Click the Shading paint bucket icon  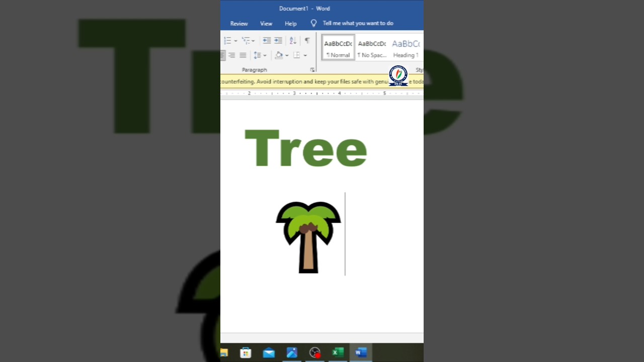tap(279, 55)
